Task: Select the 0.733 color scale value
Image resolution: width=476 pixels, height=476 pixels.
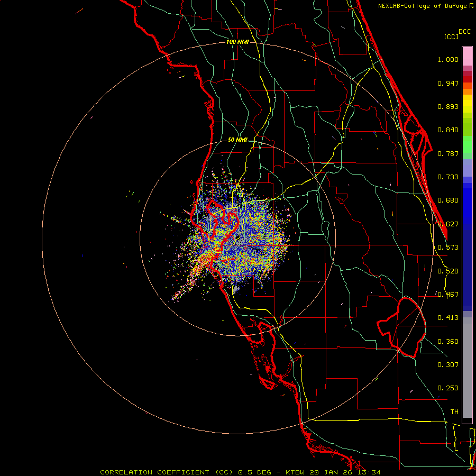Action: click(448, 177)
